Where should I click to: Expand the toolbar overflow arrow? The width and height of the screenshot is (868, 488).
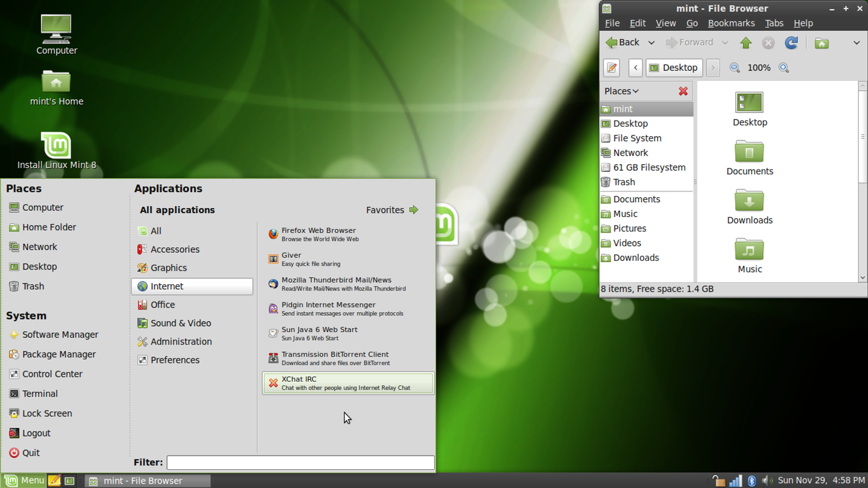coord(856,43)
